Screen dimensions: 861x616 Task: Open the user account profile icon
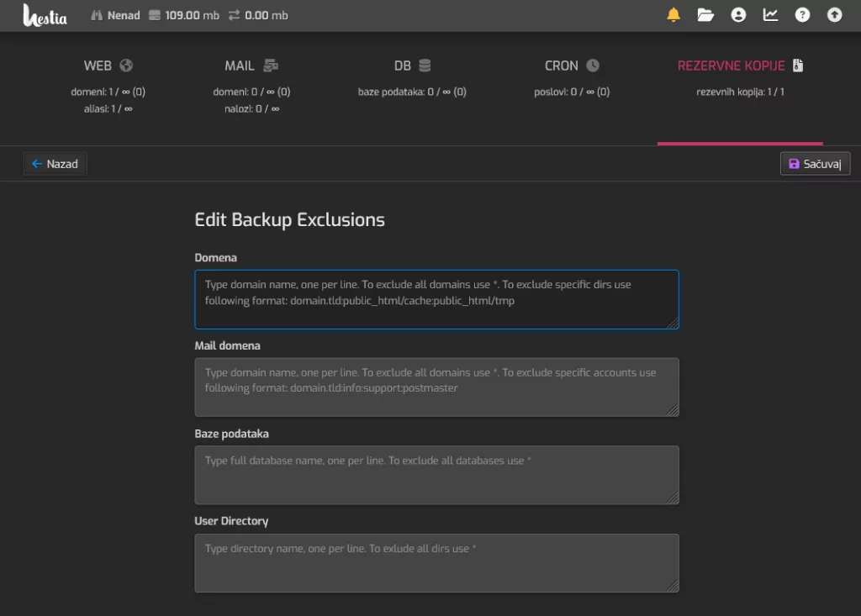pyautogui.click(x=738, y=15)
